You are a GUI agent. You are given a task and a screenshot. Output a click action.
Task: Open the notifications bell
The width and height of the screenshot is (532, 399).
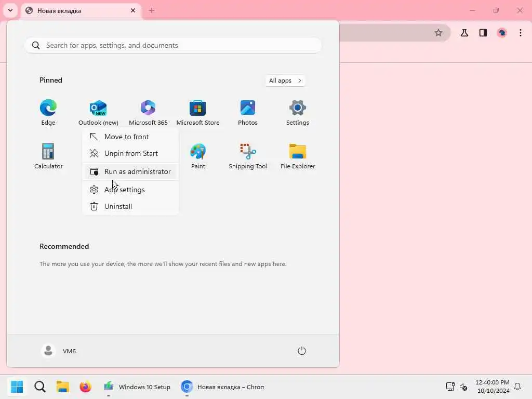[517, 387]
